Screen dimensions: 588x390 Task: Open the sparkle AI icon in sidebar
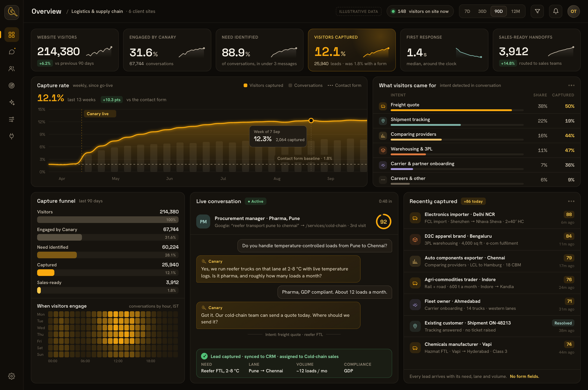click(x=12, y=102)
